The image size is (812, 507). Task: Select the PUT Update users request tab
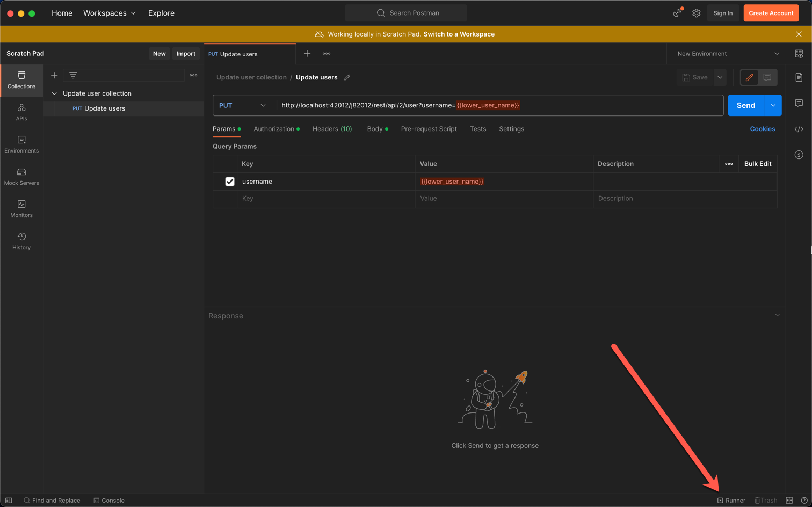point(250,54)
